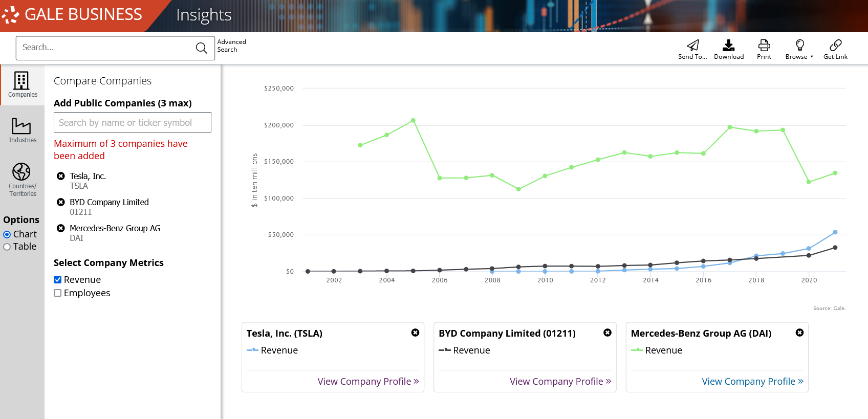The height and width of the screenshot is (419, 868).
Task: Click the green data point peak near 2005
Action: coord(413,121)
